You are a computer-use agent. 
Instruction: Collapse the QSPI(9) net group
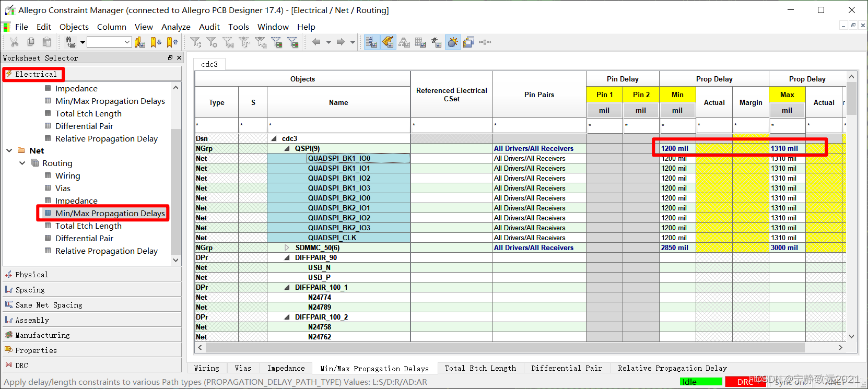[x=287, y=149]
